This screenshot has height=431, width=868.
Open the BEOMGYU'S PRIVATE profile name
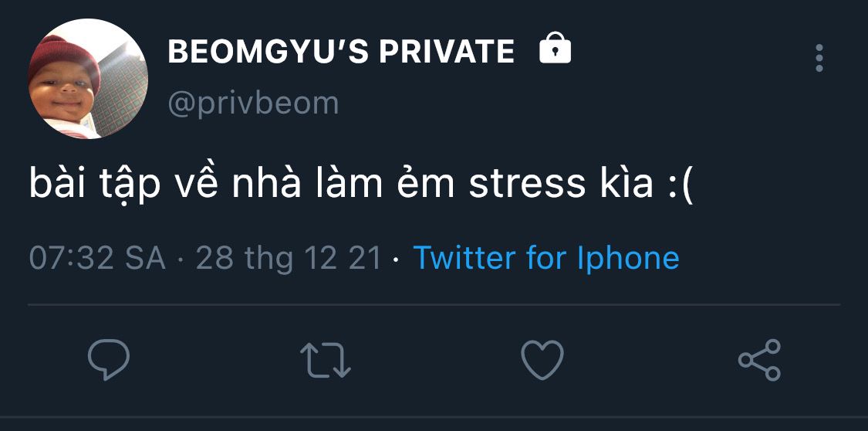coord(341,52)
